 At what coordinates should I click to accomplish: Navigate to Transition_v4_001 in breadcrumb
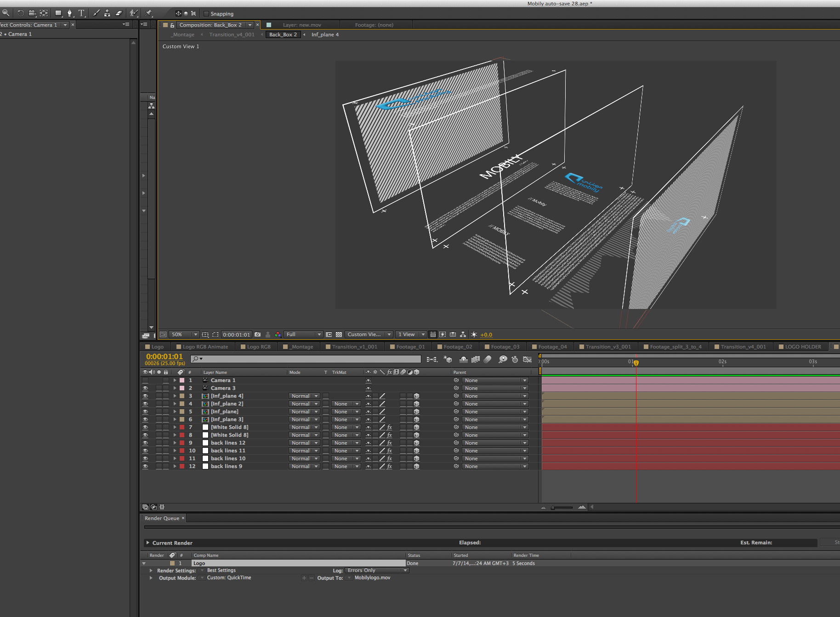coord(232,34)
